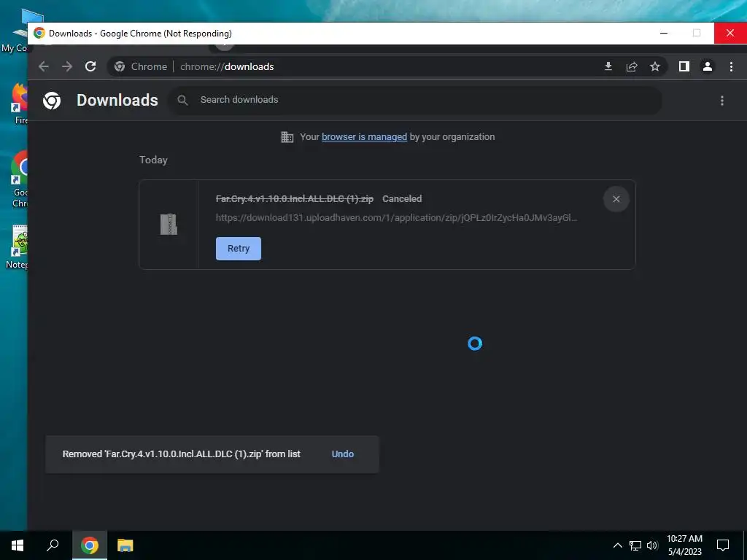Open Windows taskbar search
Image resolution: width=747 pixels, height=560 pixels.
pos(53,545)
